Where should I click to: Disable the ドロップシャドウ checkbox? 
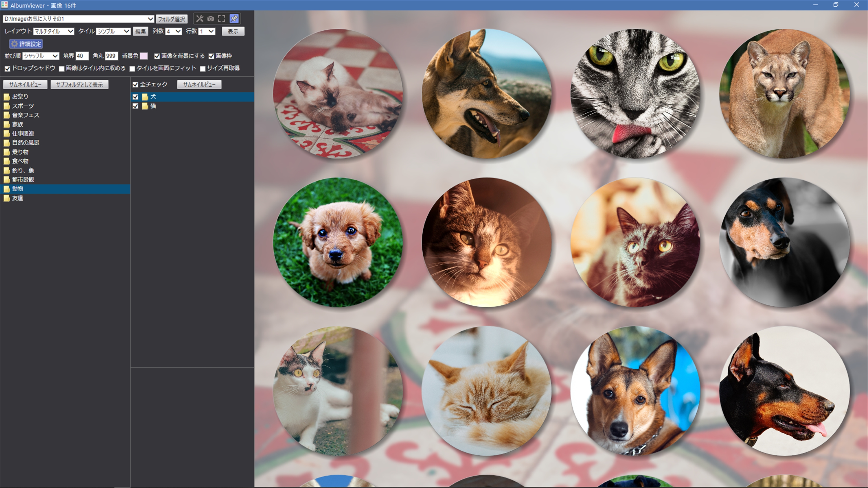[8, 69]
